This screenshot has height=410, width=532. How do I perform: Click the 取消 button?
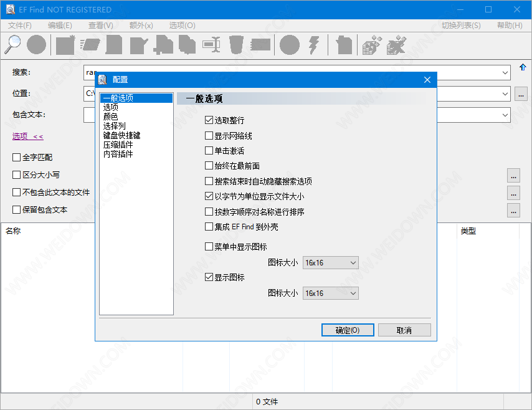tap(404, 330)
